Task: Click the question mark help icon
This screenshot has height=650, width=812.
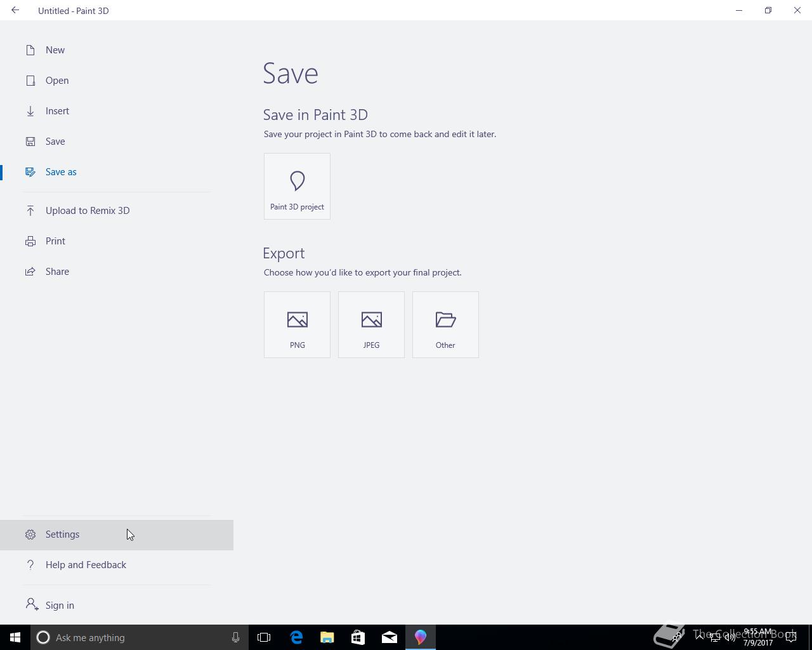Action: 30,565
